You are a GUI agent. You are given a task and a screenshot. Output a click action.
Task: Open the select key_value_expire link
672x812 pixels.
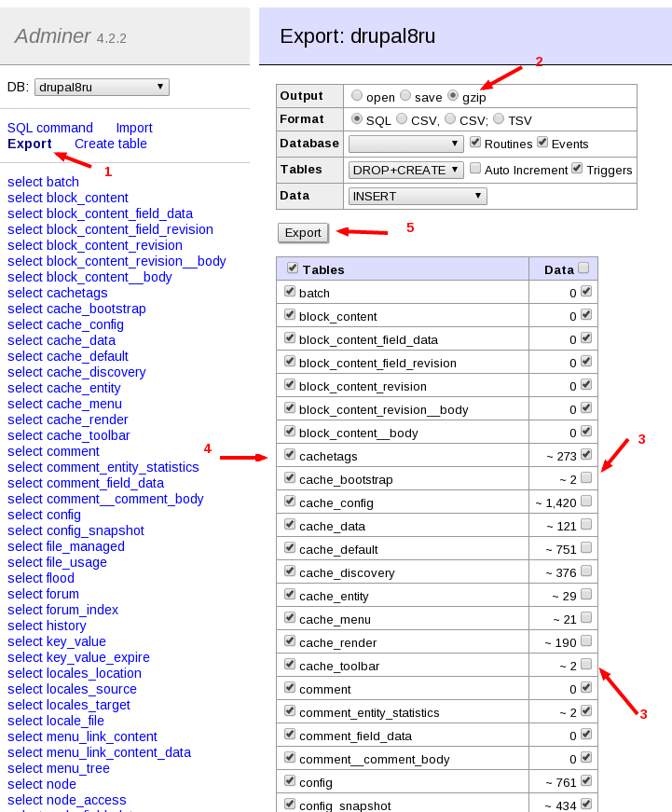point(78,657)
